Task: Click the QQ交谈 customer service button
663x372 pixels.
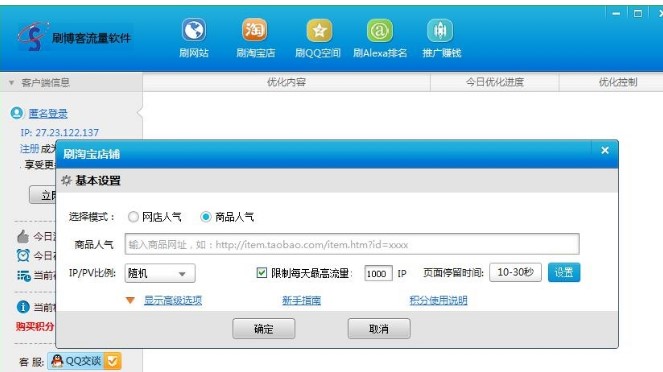Action: coord(84,361)
